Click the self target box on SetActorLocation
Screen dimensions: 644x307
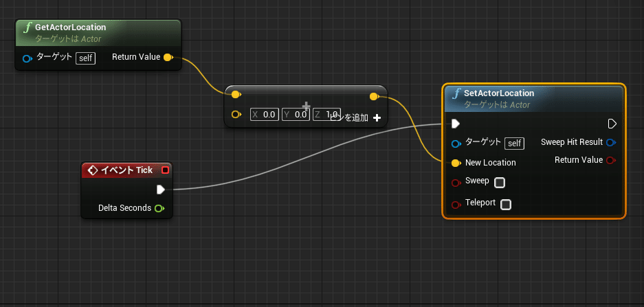[514, 144]
